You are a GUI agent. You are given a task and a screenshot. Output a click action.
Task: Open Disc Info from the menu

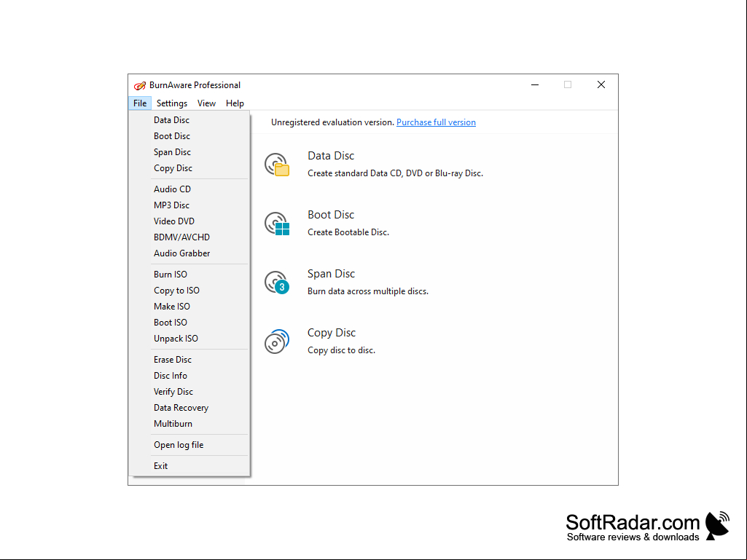click(189, 376)
